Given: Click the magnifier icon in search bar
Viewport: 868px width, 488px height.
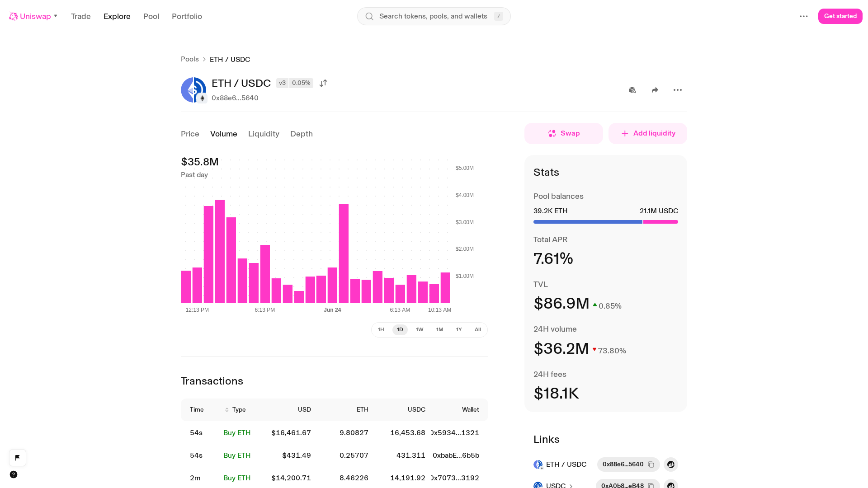Looking at the screenshot, I should pyautogui.click(x=369, y=16).
